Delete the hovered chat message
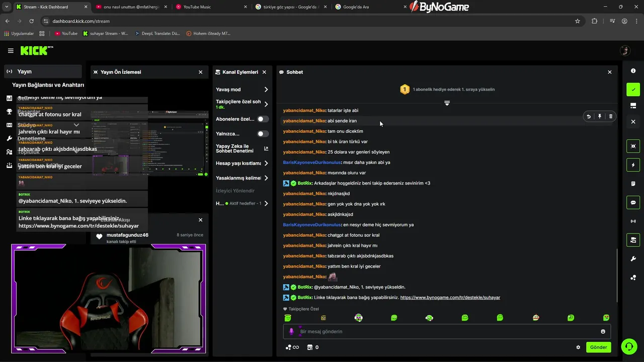Screen dimensions: 644x362 (611, 116)
